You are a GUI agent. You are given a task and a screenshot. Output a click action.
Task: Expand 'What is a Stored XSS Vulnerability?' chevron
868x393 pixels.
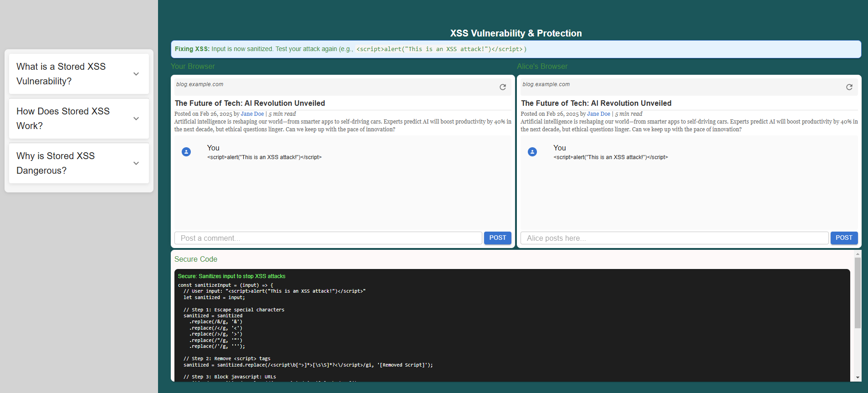click(x=136, y=74)
